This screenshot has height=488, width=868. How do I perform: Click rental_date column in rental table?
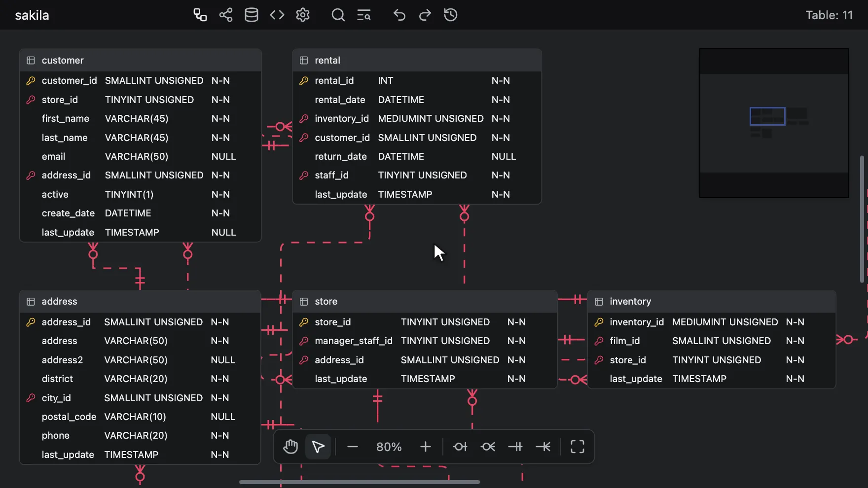coord(417,100)
